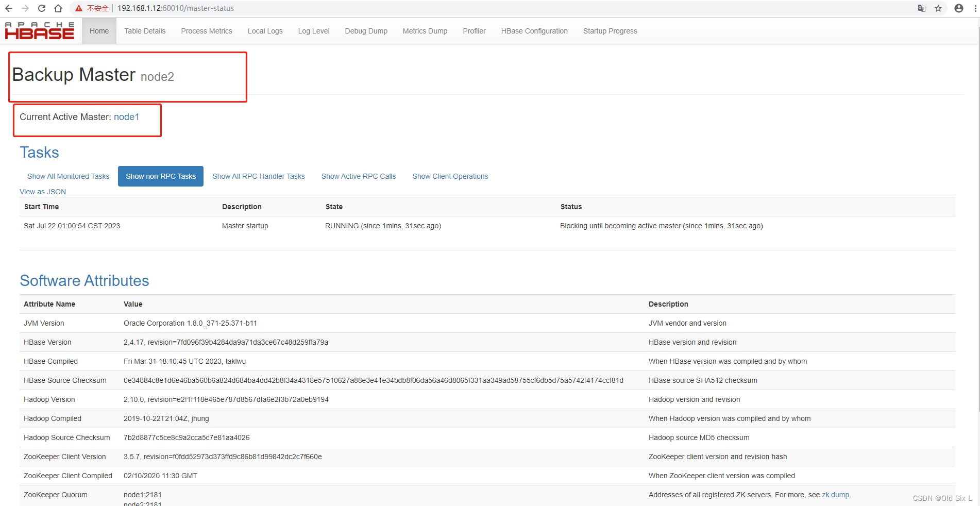Open the Metrics Dump tab
This screenshot has height=506, width=980.
(x=425, y=31)
